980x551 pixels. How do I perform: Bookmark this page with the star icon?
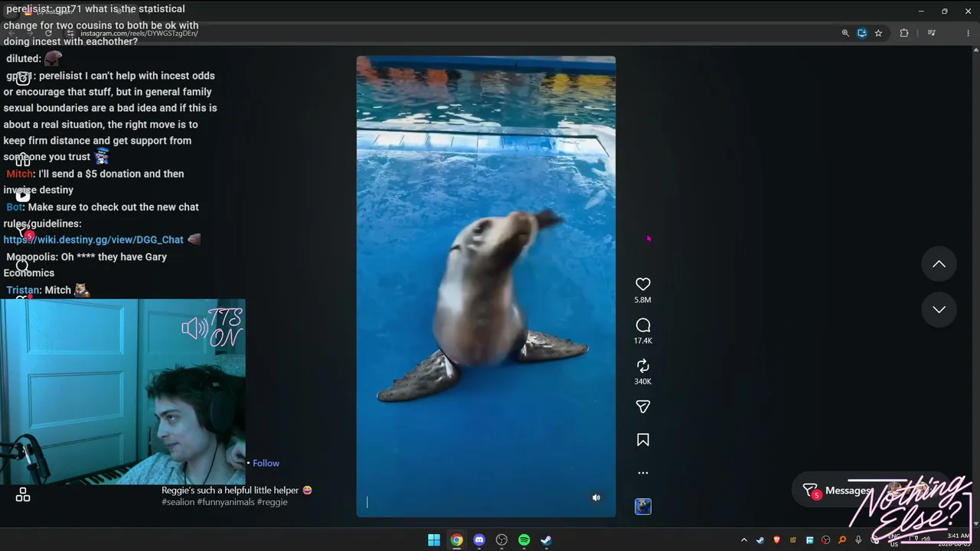pos(878,33)
